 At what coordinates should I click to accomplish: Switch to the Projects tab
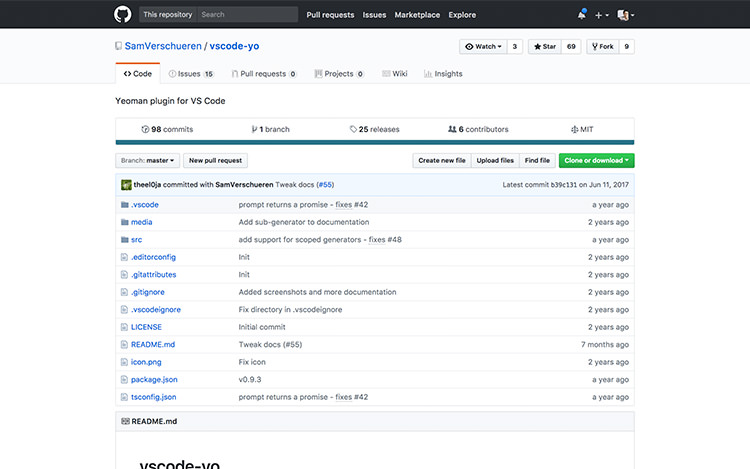(x=339, y=74)
